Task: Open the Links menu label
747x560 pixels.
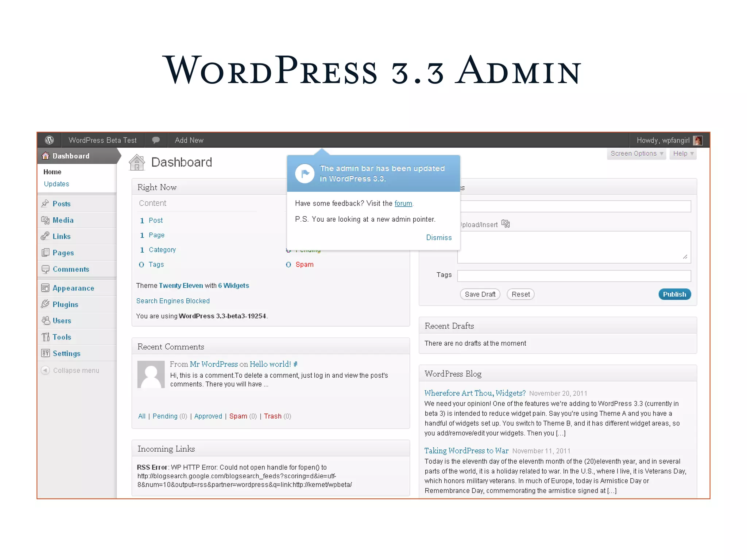Action: (x=62, y=237)
